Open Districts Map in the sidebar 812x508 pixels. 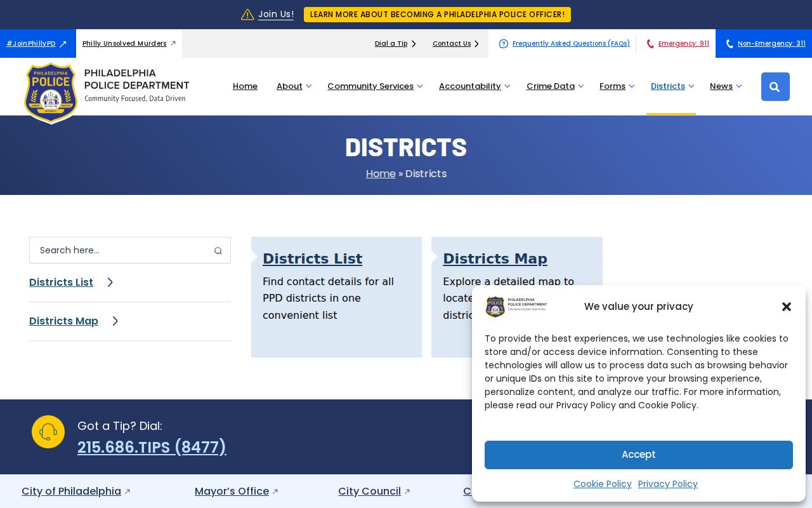[63, 321]
